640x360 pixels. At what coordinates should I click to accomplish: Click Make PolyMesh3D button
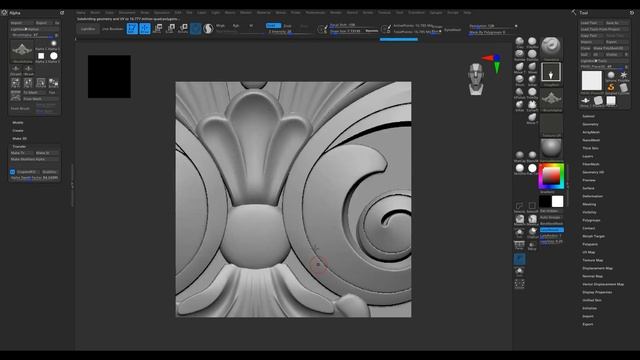coord(611,48)
